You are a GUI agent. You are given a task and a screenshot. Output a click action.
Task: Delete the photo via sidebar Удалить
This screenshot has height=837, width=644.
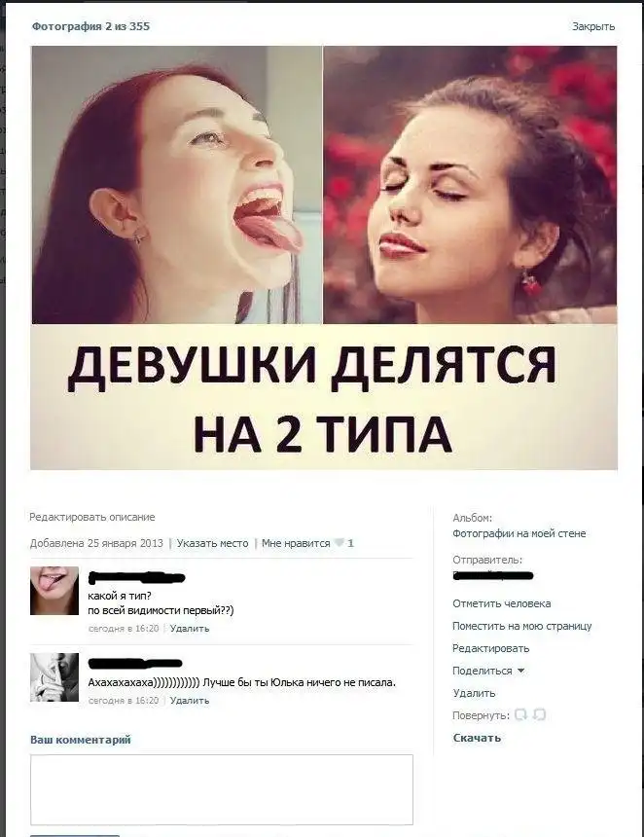tap(474, 693)
